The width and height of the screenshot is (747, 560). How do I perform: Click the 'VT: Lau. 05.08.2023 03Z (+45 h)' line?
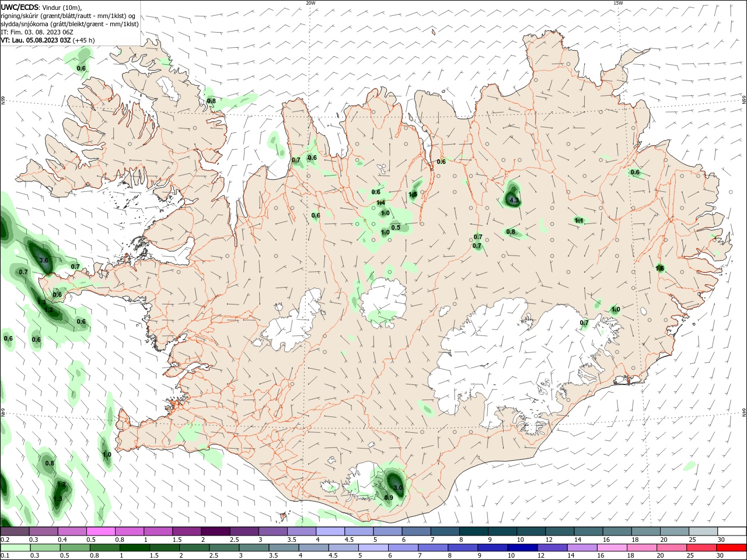[47, 40]
